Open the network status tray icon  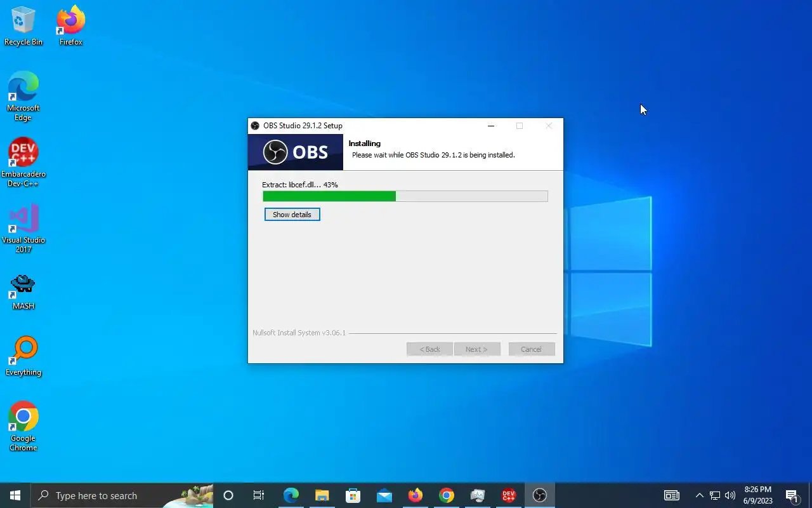point(715,495)
